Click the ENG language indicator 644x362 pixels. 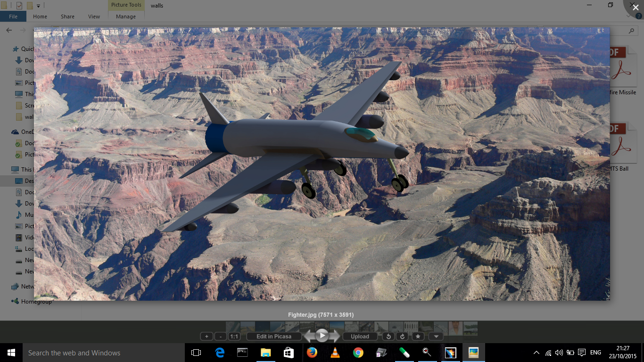click(595, 353)
